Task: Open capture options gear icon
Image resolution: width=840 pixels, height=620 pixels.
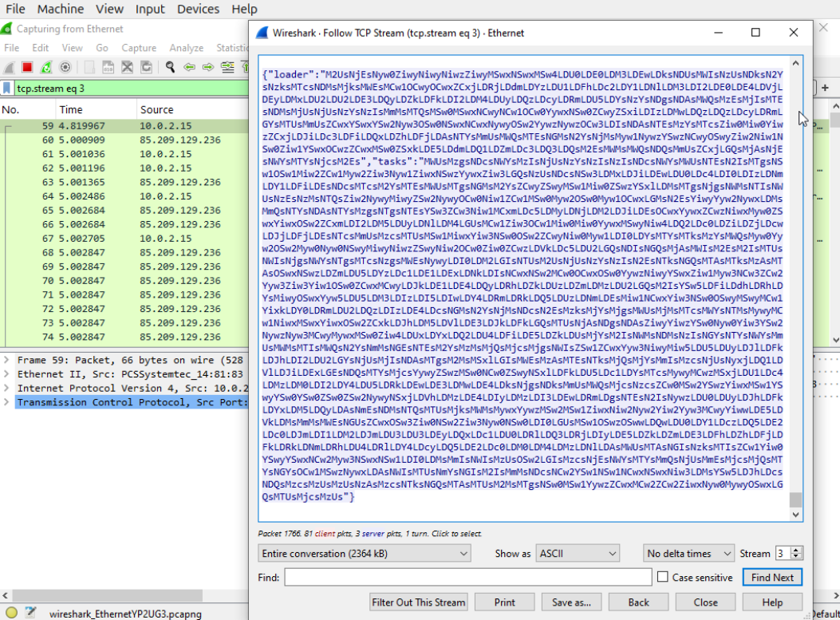Action: [x=65, y=68]
